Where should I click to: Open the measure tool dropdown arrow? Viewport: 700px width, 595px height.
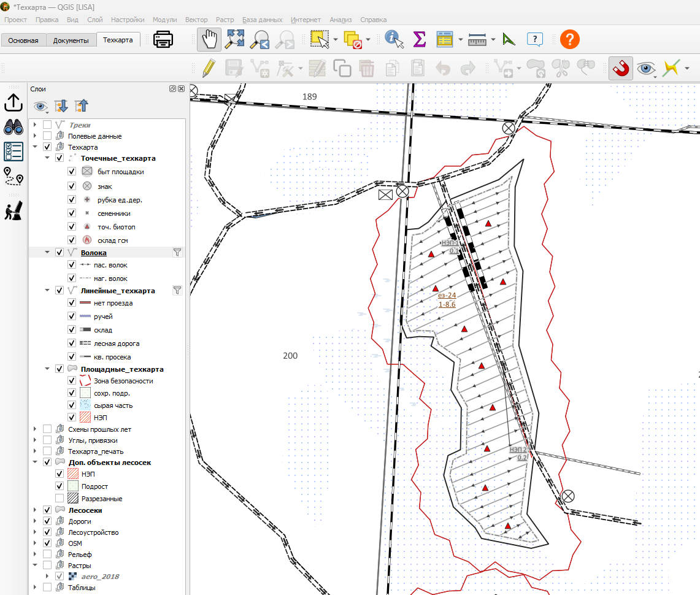pos(493,40)
